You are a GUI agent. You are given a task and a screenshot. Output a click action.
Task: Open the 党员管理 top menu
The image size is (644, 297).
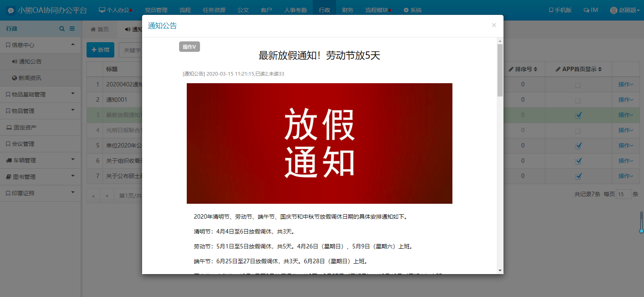pyautogui.click(x=156, y=10)
